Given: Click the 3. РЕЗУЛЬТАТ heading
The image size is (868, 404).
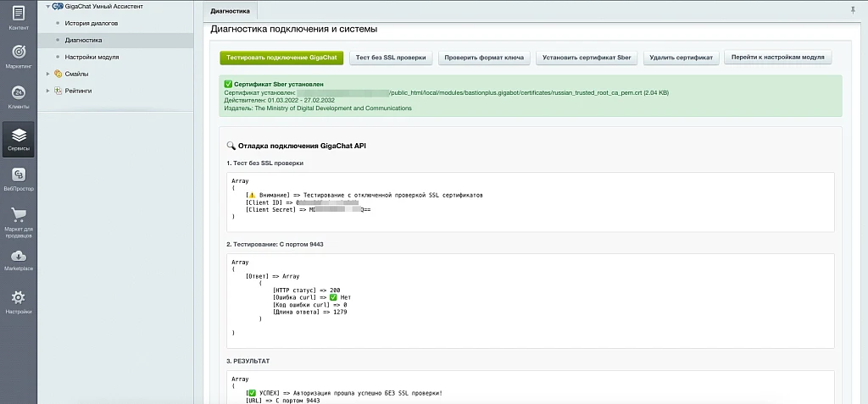Looking at the screenshot, I should coord(248,361).
